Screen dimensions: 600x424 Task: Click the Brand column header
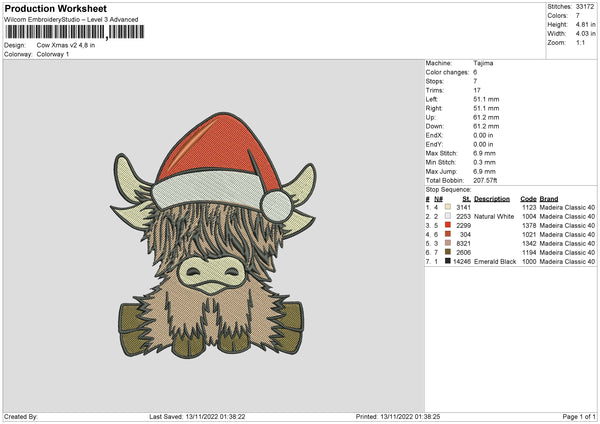(x=551, y=198)
